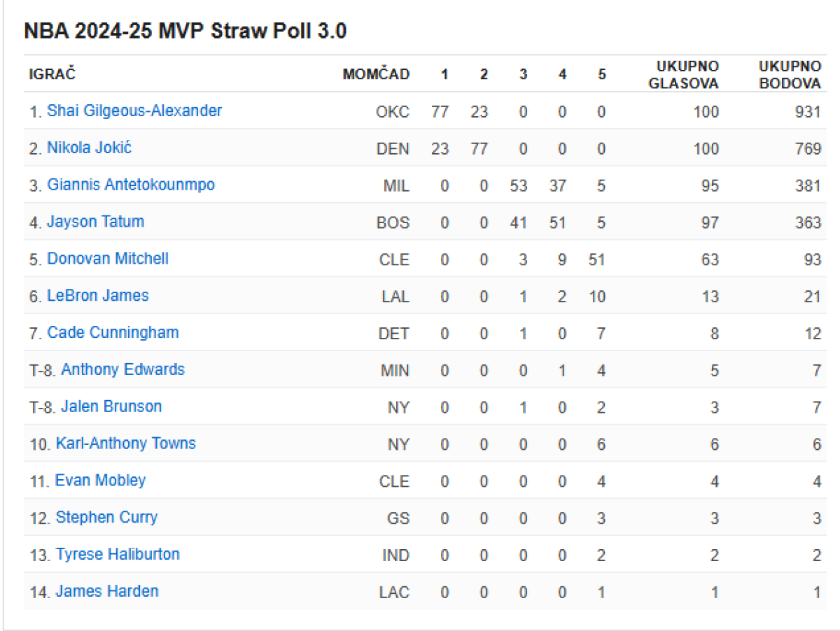Click the James Harden link
The image size is (840, 631).
coord(107,592)
